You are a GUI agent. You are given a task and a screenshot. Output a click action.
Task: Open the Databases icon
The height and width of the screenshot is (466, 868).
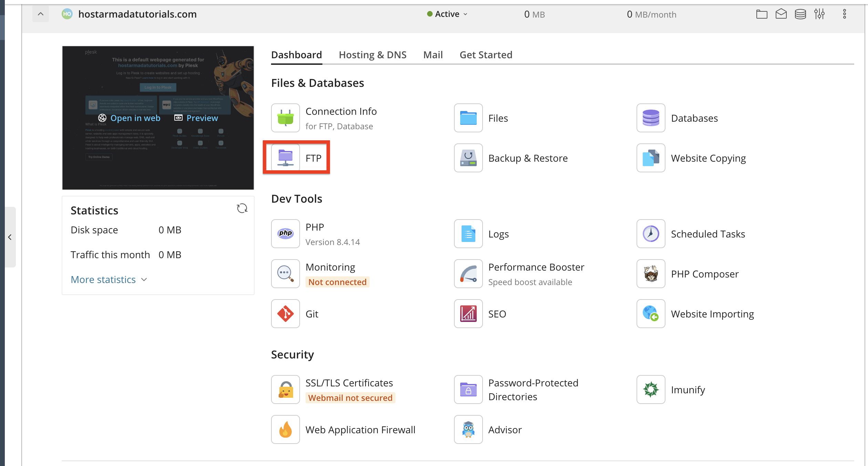tap(651, 118)
